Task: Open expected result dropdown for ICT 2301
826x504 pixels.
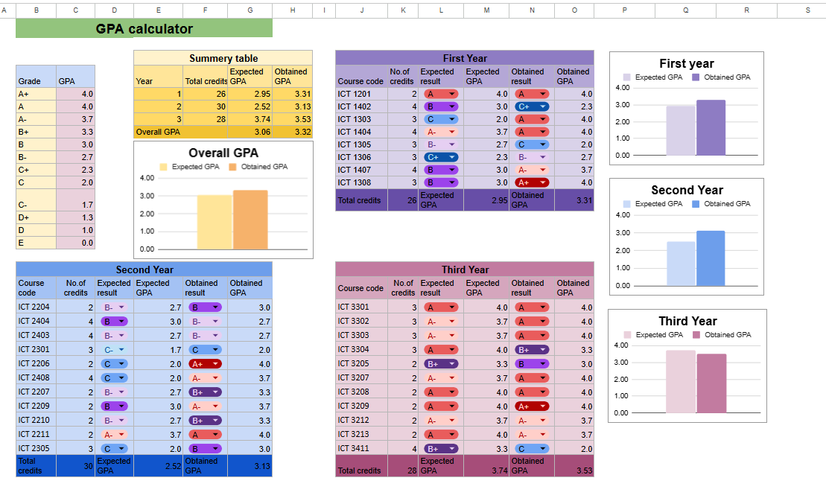Action: (114, 350)
